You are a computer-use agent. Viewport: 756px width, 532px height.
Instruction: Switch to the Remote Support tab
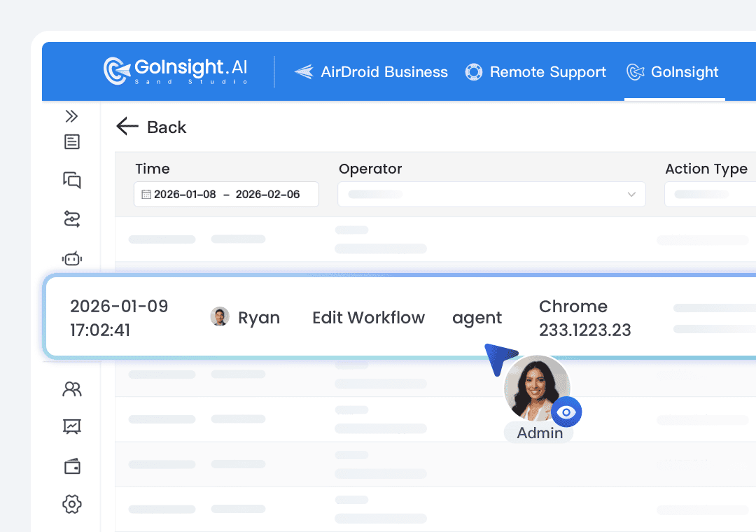pos(535,72)
